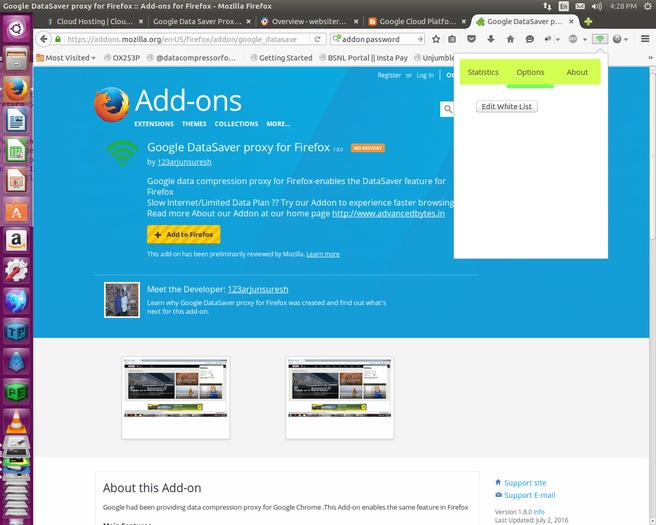Open LibreOffice Calc from launcher

tap(17, 151)
